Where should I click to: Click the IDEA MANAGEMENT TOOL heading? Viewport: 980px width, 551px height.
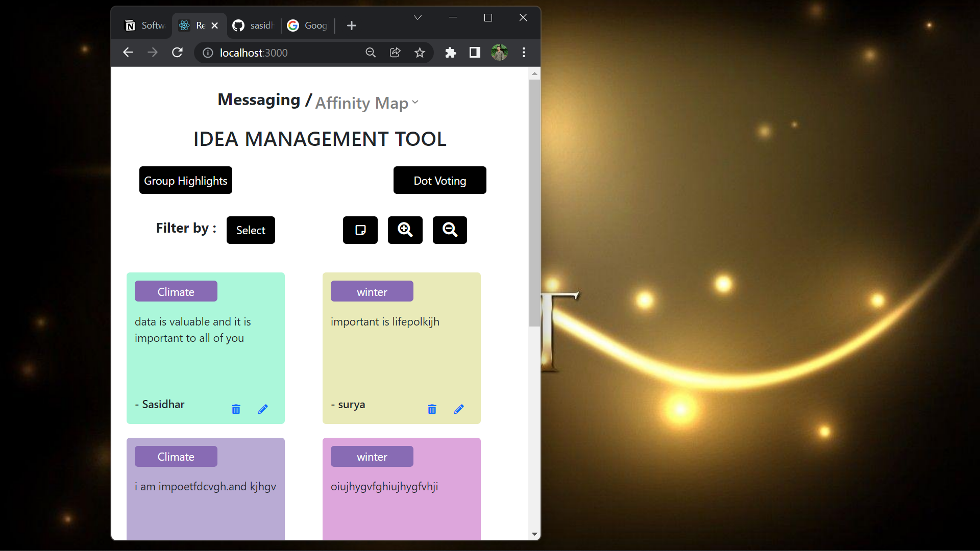click(x=320, y=139)
